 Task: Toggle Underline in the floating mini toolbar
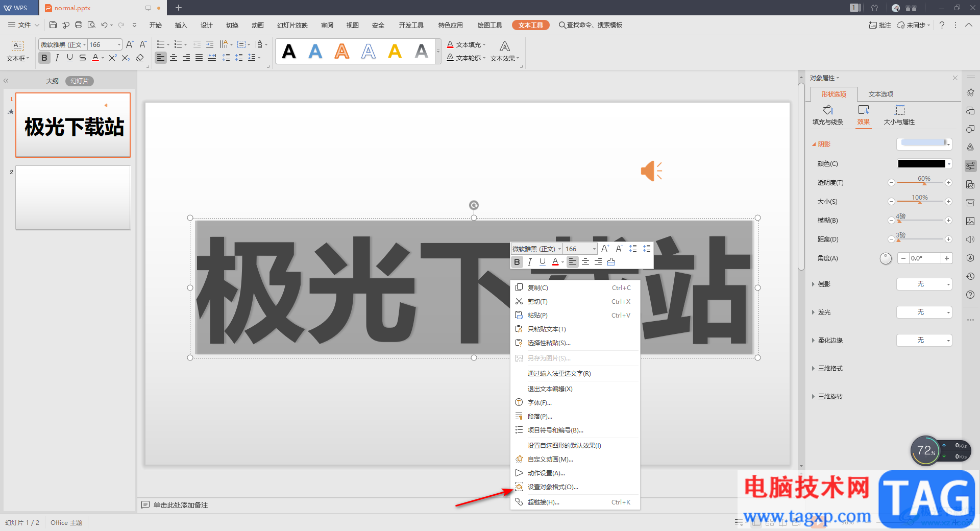(543, 262)
